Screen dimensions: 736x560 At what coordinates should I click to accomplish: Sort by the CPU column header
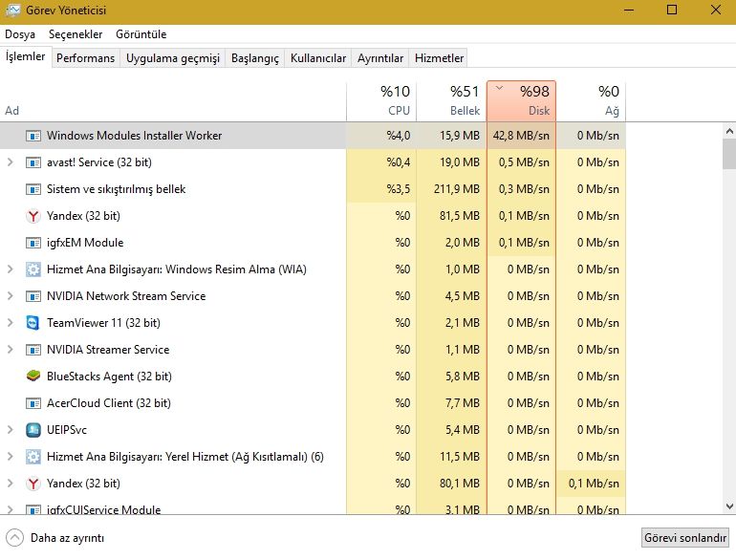point(381,100)
